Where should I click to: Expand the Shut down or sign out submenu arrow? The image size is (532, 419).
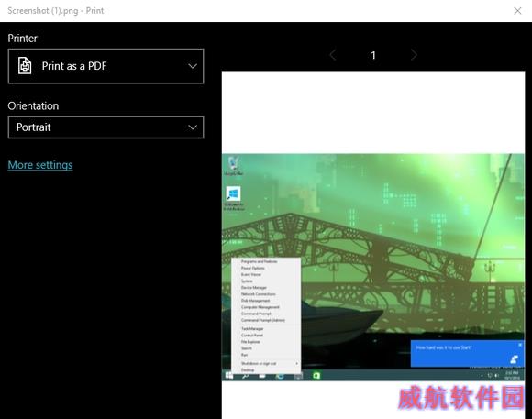coord(297,363)
